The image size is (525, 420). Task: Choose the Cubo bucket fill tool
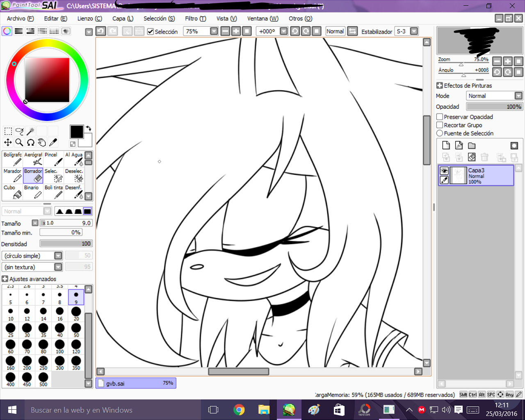tap(12, 192)
